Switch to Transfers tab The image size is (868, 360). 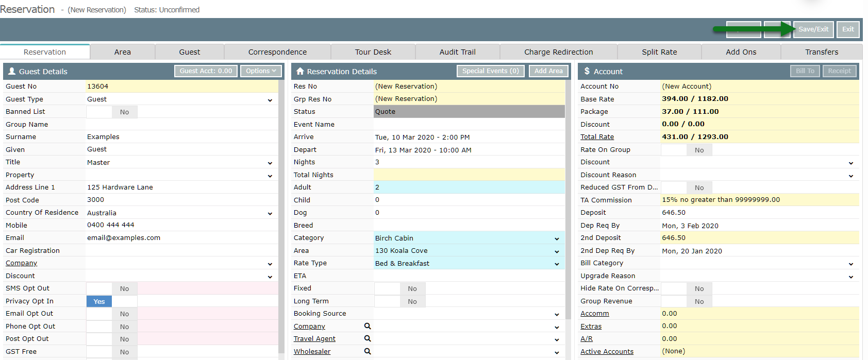pos(822,52)
